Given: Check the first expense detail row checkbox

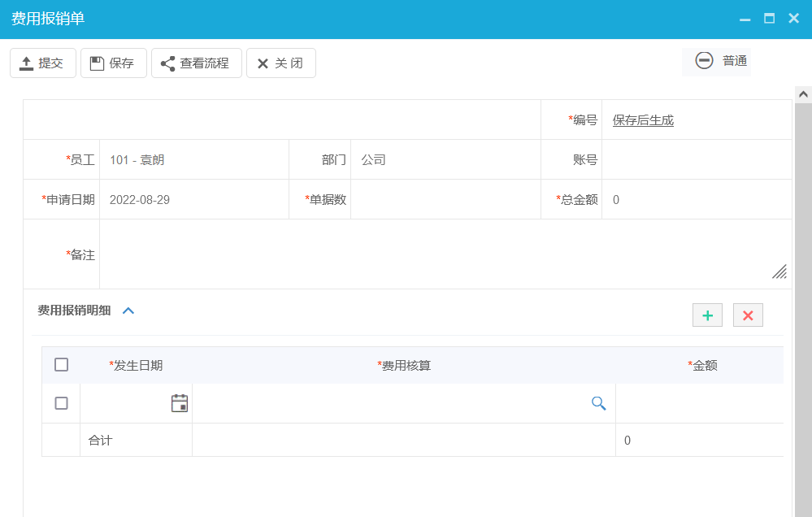Looking at the screenshot, I should [x=61, y=402].
